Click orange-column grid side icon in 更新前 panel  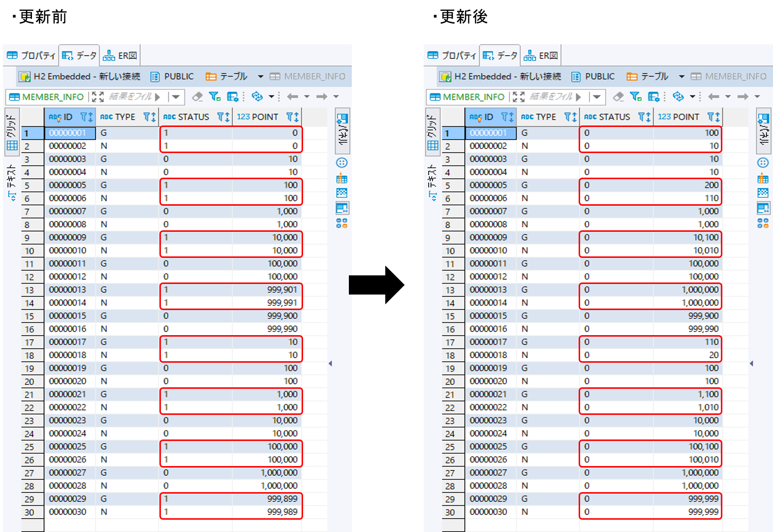342,178
